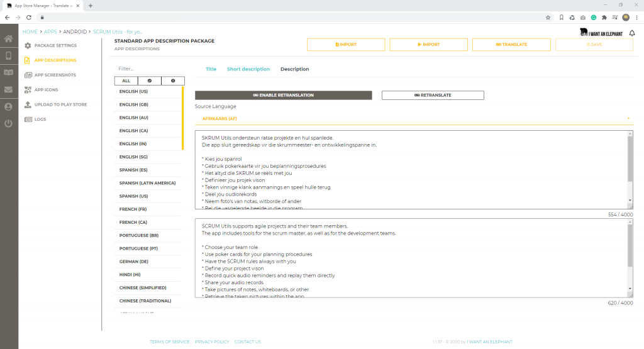Click in the English description text area

point(411,258)
